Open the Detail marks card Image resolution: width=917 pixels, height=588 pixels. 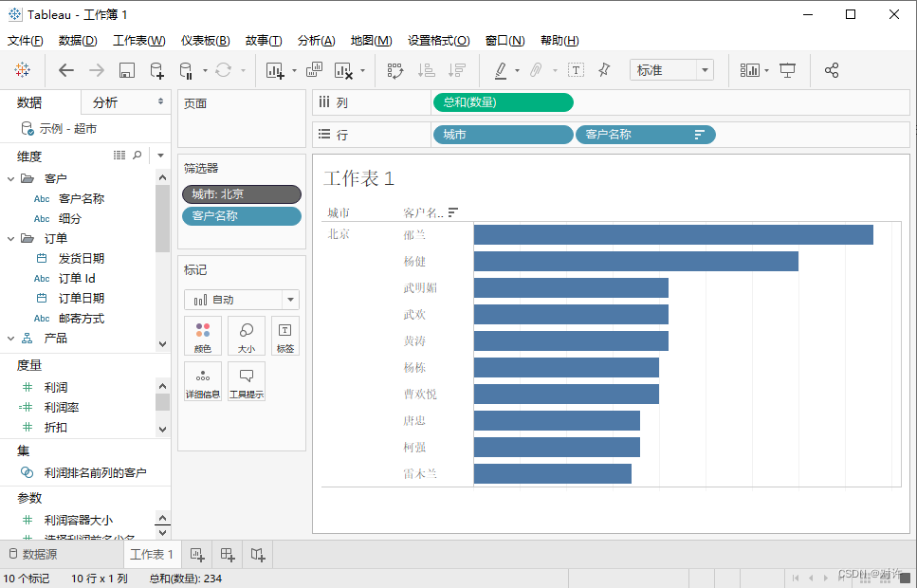click(x=203, y=381)
